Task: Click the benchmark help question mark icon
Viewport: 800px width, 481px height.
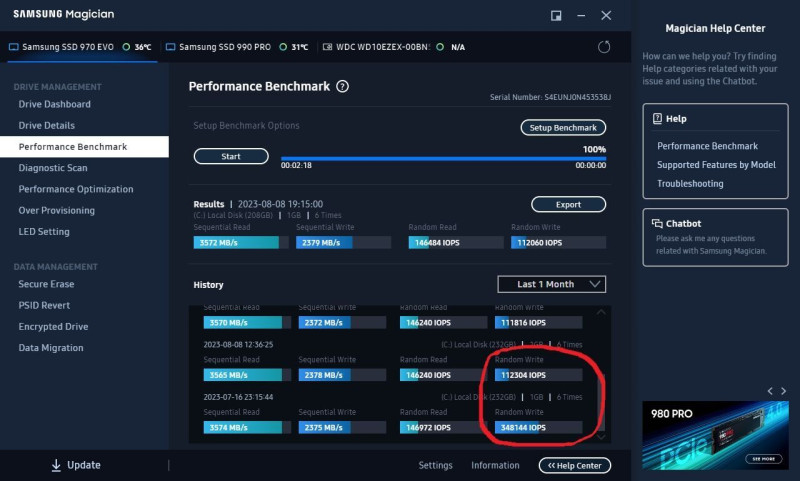Action: pyautogui.click(x=342, y=86)
